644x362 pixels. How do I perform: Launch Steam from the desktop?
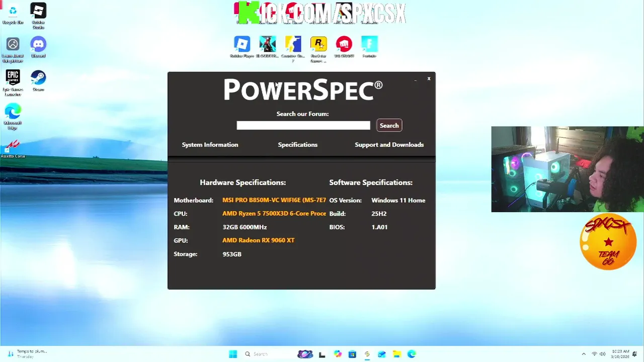click(x=38, y=80)
